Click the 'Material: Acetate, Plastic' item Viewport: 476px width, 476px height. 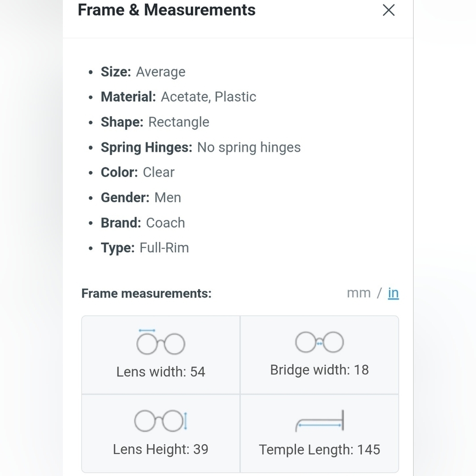[178, 97]
